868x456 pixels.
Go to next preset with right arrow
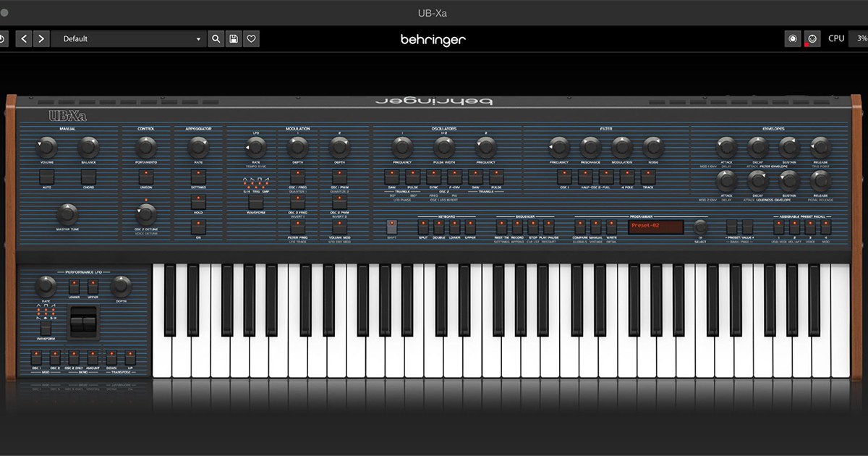pos(41,39)
